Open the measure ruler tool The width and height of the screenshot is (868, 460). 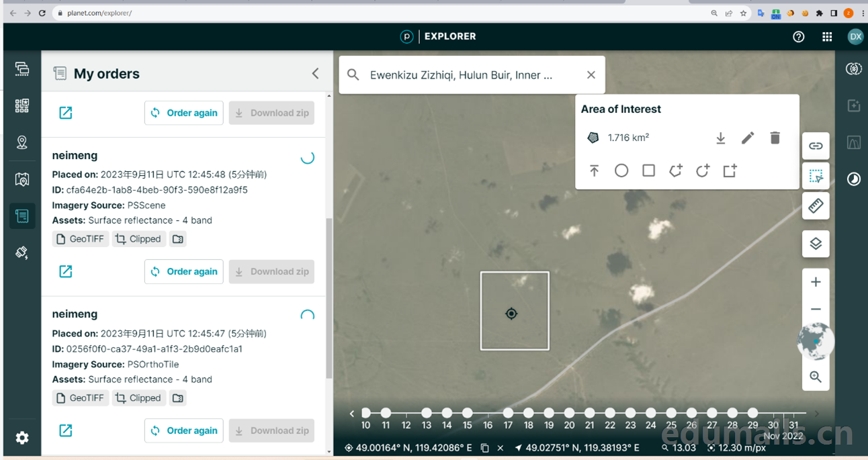816,205
